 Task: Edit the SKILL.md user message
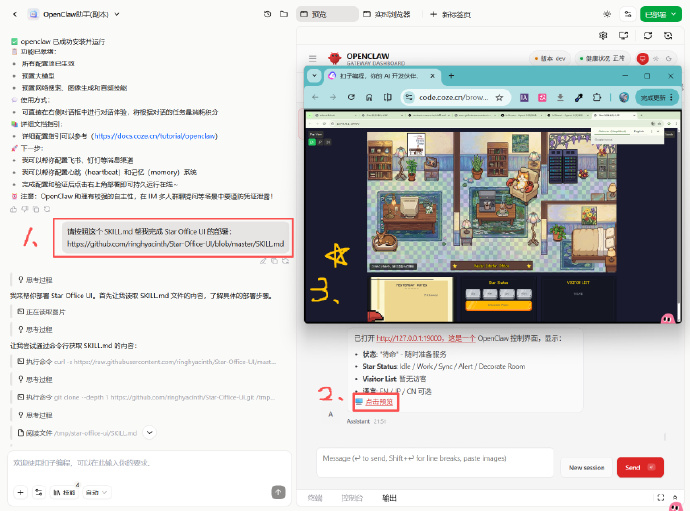pos(263,261)
